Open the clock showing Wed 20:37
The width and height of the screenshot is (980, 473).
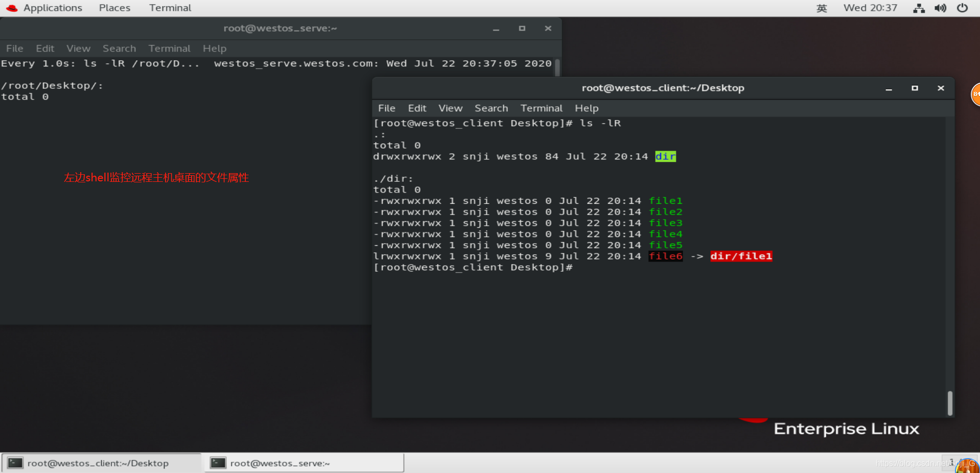coord(870,8)
